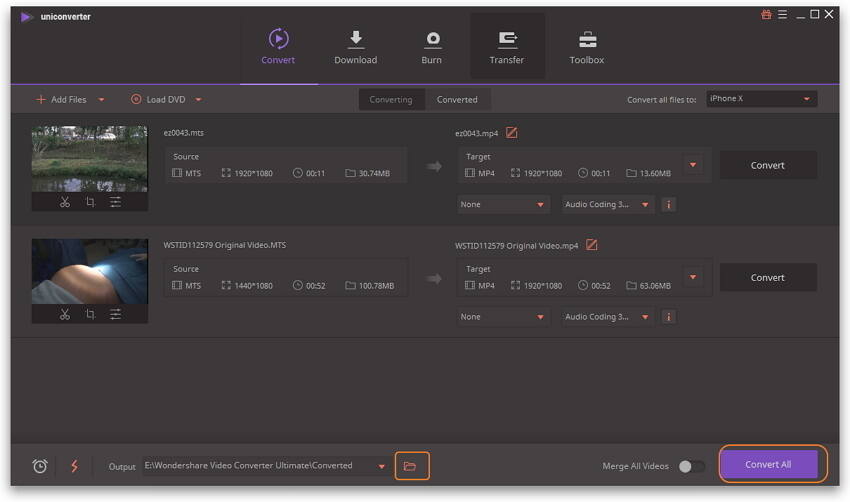850x502 pixels.
Task: Open the hamburger menu in title bar
Action: 783,15
